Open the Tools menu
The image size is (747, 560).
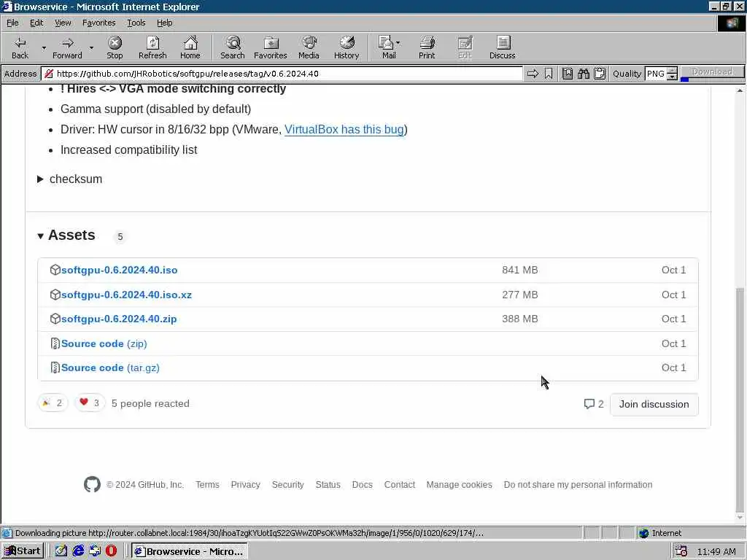point(136,23)
